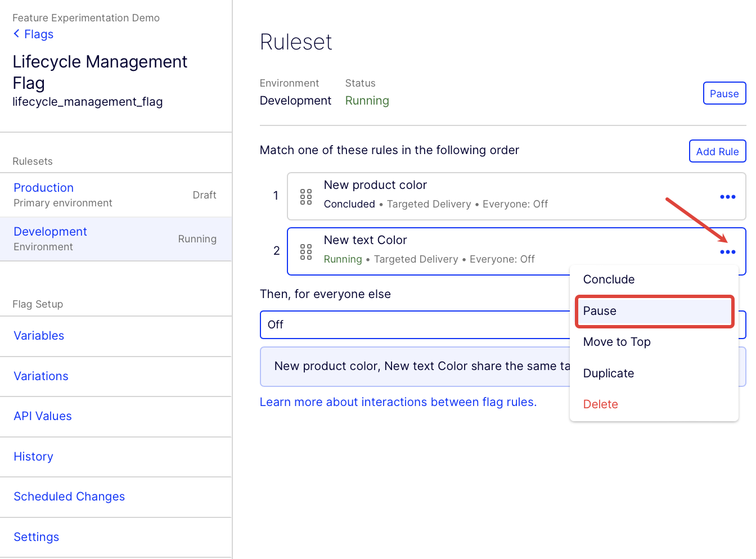Open Scheduled Changes section

pos(69,497)
